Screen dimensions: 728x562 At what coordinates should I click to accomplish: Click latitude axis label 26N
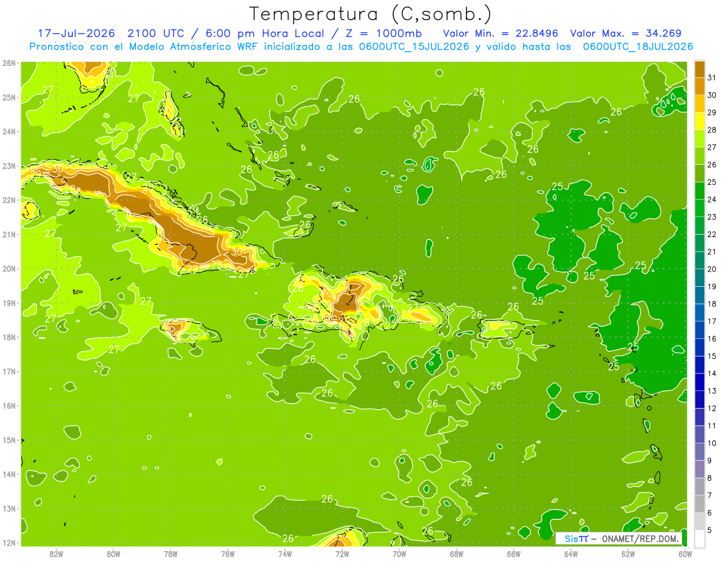click(9, 63)
